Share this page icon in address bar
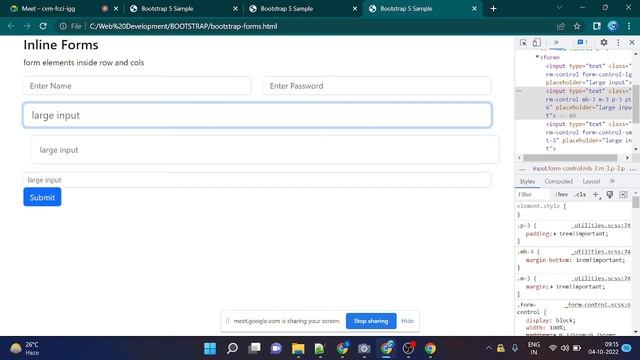Viewport: 640px width, 360px height. point(560,26)
